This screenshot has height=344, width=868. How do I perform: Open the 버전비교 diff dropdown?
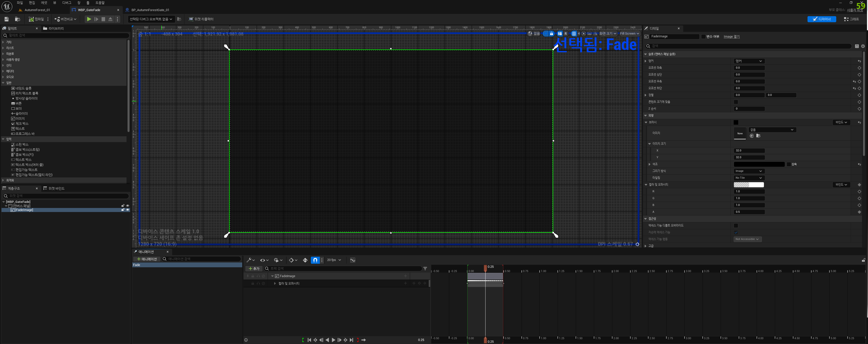(x=66, y=19)
